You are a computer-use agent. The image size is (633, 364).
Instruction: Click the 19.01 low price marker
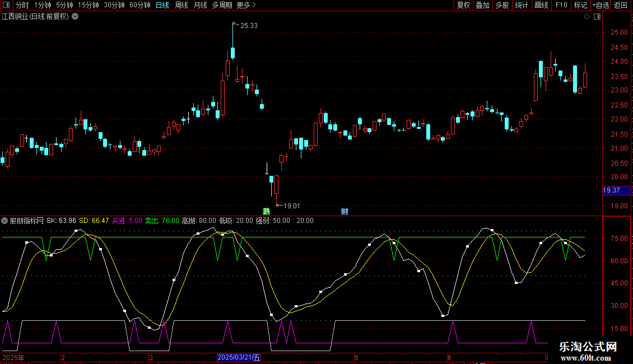pyautogui.click(x=291, y=206)
